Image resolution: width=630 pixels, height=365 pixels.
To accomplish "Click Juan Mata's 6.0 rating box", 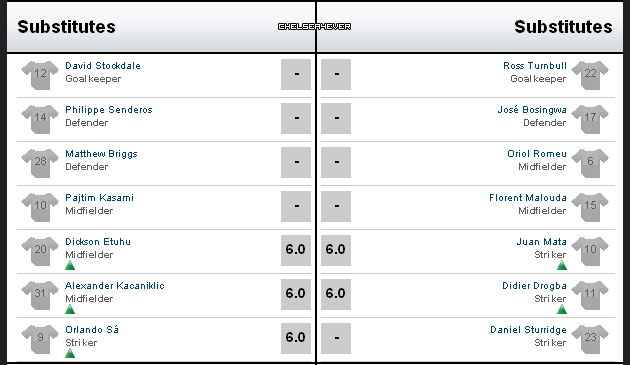I will click(x=336, y=250).
